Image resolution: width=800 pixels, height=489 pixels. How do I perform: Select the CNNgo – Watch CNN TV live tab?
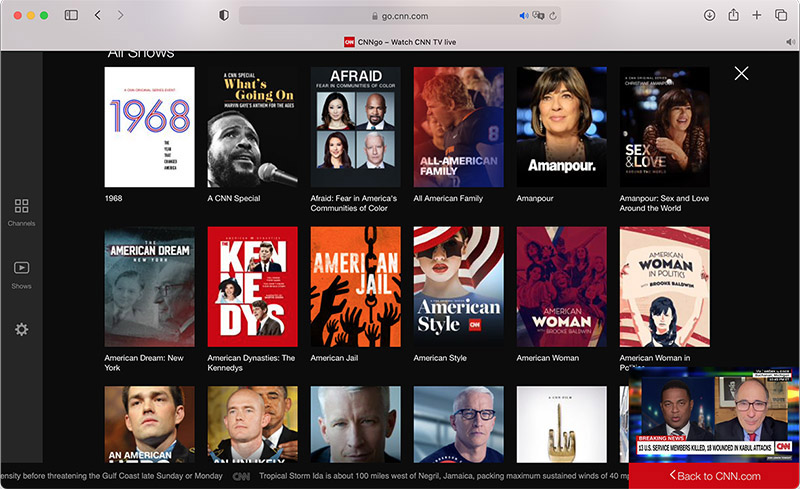click(400, 42)
